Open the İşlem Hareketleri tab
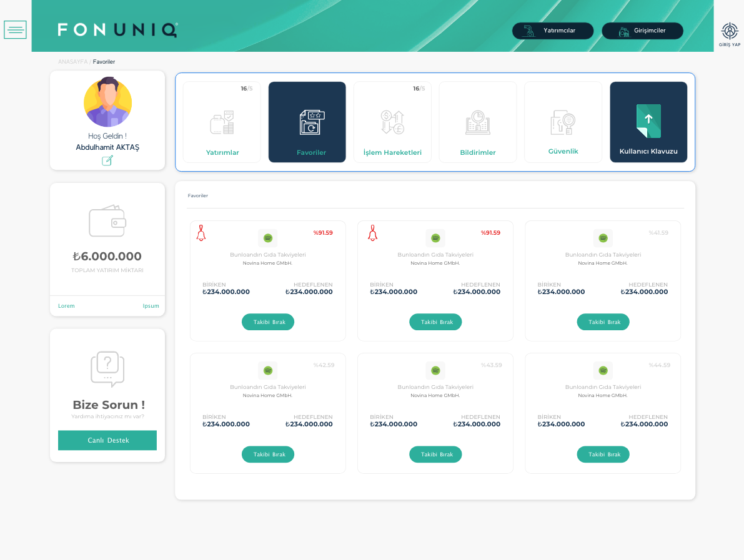 click(x=392, y=122)
